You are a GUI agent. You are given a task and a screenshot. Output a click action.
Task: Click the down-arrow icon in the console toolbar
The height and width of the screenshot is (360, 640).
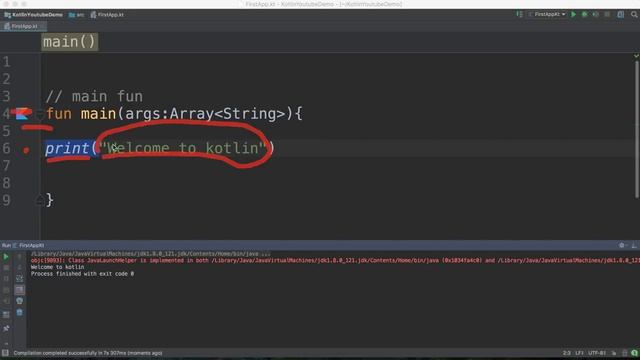pos(19,268)
